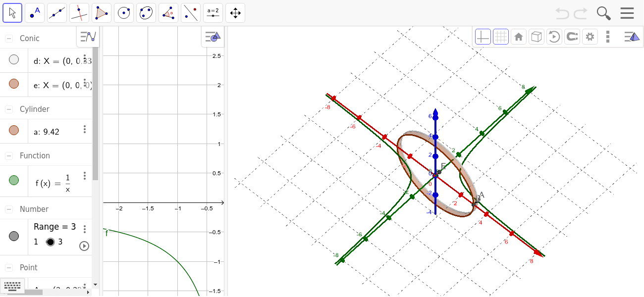Open the options menu for f(x)
The width and height of the screenshot is (644, 297).
tap(85, 175)
